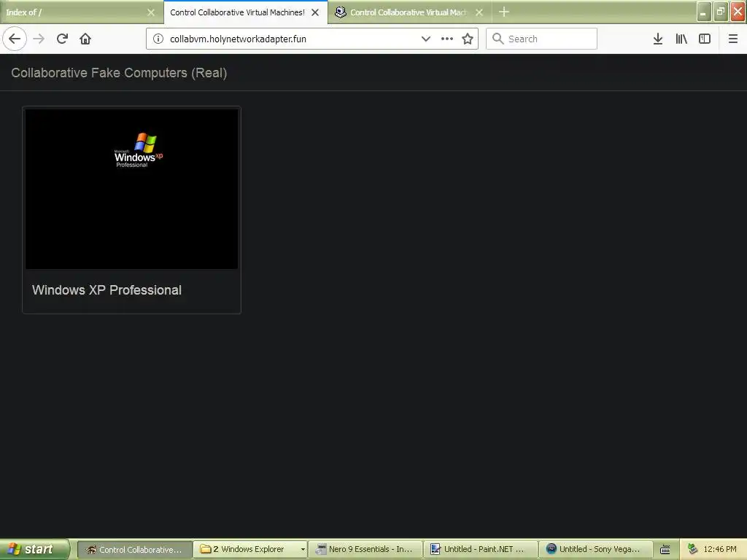This screenshot has height=560, width=747.
Task: Select the active Control Collaborative Virtual Machines tab
Action: click(x=245, y=12)
